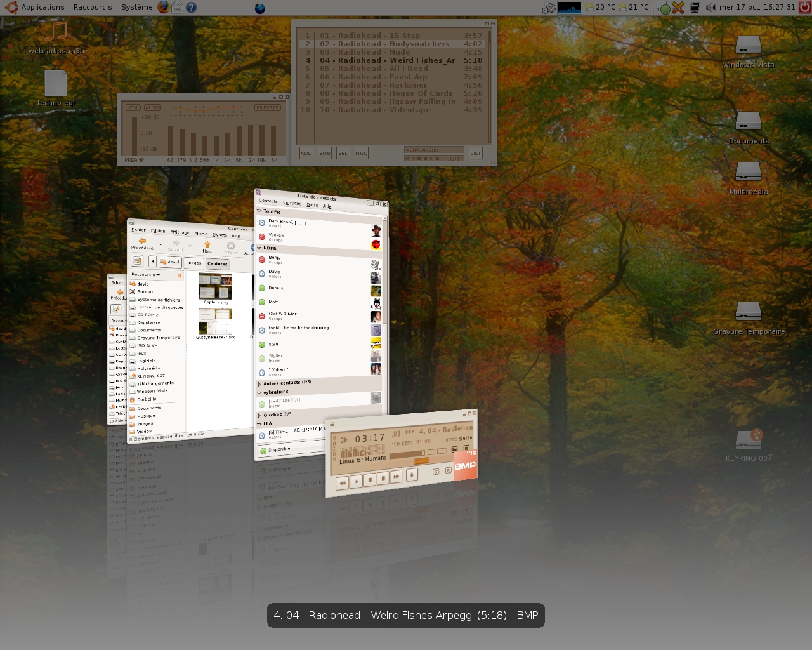Toggle shuffle S button in BMP player
Viewport: 812px width, 650px height.
click(x=436, y=472)
